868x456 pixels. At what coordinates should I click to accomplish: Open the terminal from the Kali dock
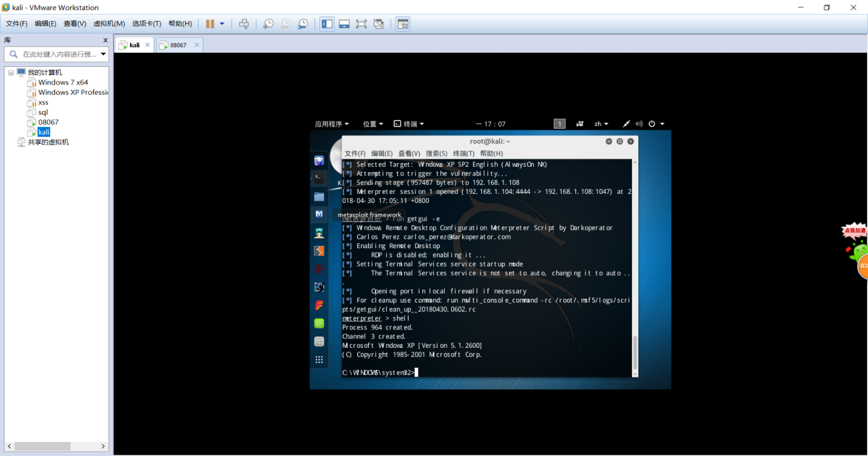319,178
